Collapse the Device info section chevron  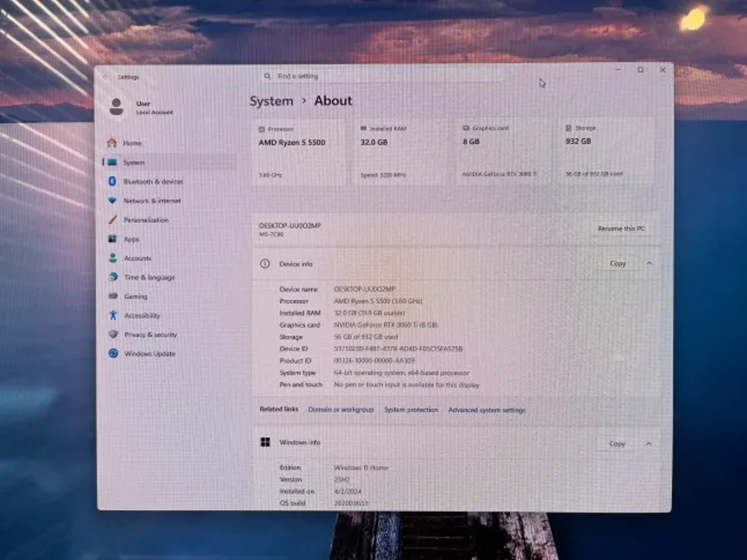649,263
